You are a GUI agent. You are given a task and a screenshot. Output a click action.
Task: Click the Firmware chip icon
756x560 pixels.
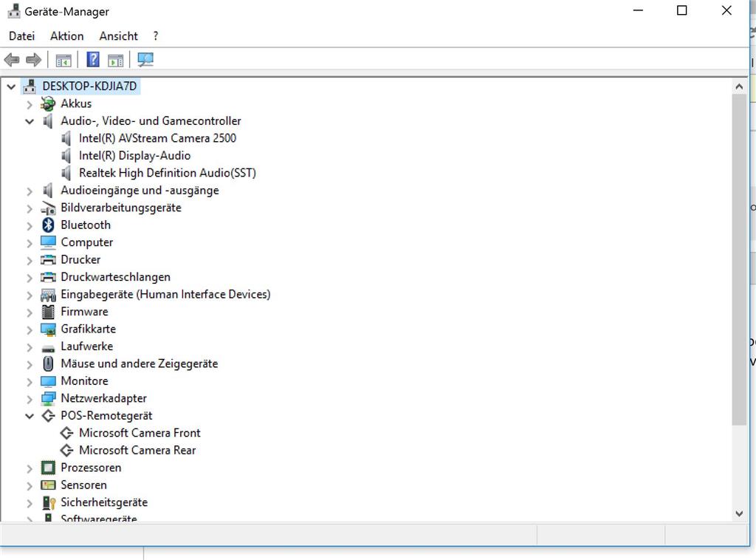tap(48, 312)
